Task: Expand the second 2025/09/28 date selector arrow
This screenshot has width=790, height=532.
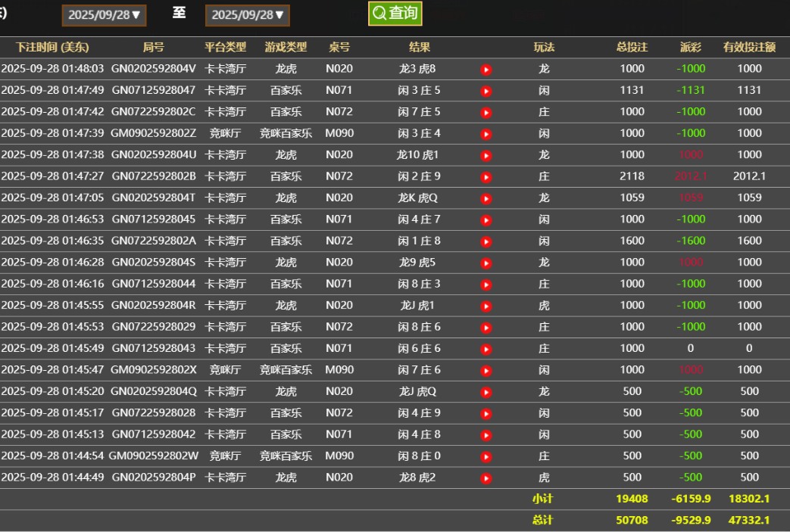Action: [x=279, y=13]
